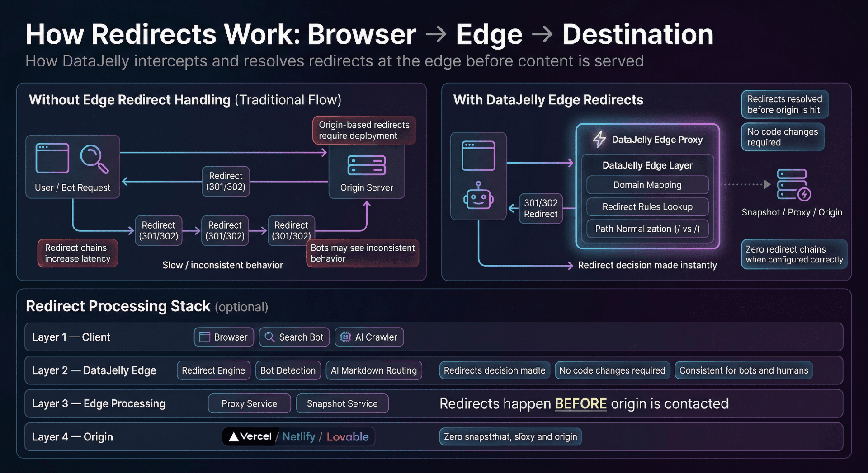Click the 'Origin-based redirects require deployment' callout
The width and height of the screenshot is (868, 473).
click(364, 130)
